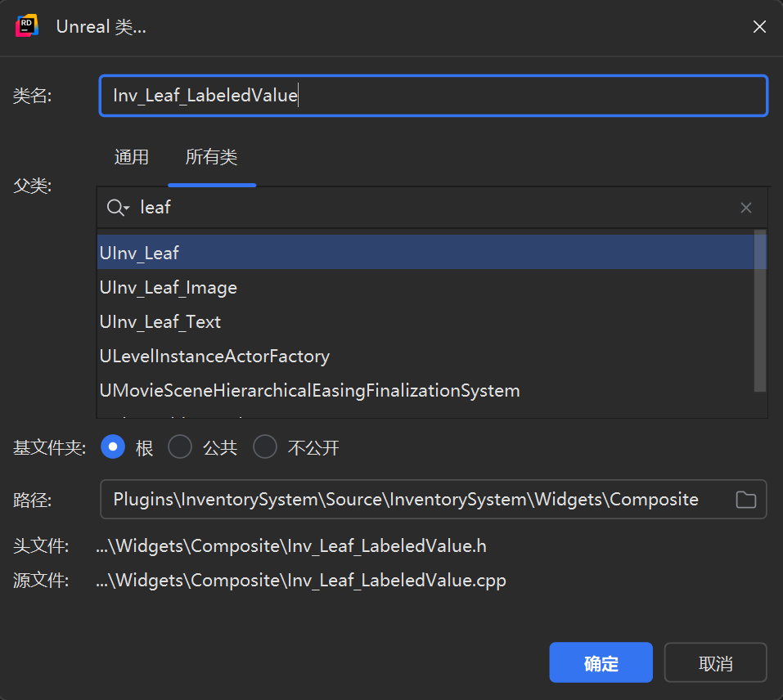The image size is (783, 700).
Task: Switch to the 通用 tab
Action: 132,157
